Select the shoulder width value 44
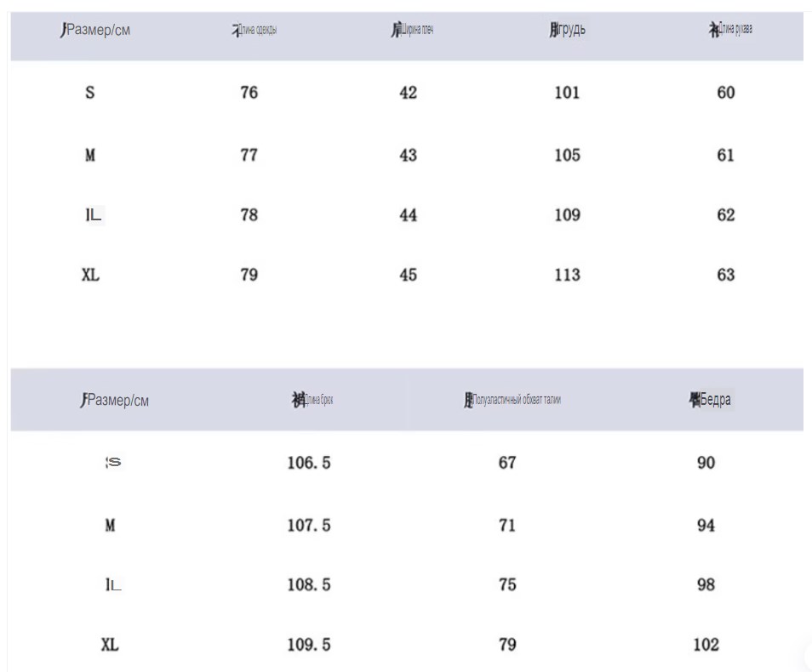812x672 pixels. point(408,215)
